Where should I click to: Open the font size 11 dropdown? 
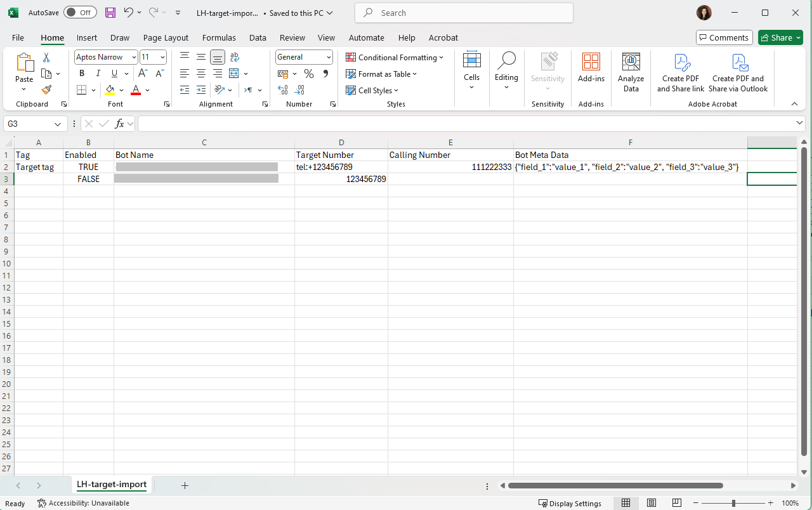click(162, 57)
